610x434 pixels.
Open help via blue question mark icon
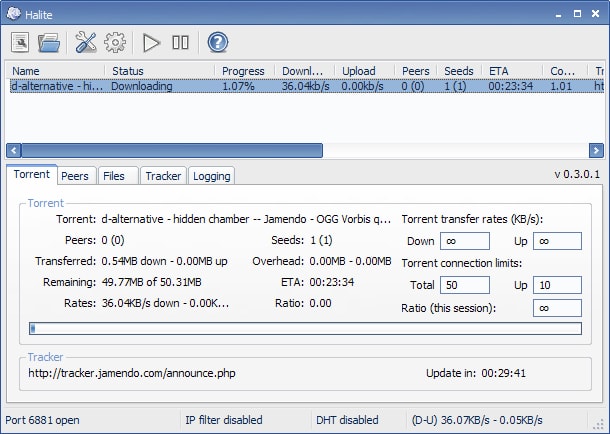tap(218, 42)
